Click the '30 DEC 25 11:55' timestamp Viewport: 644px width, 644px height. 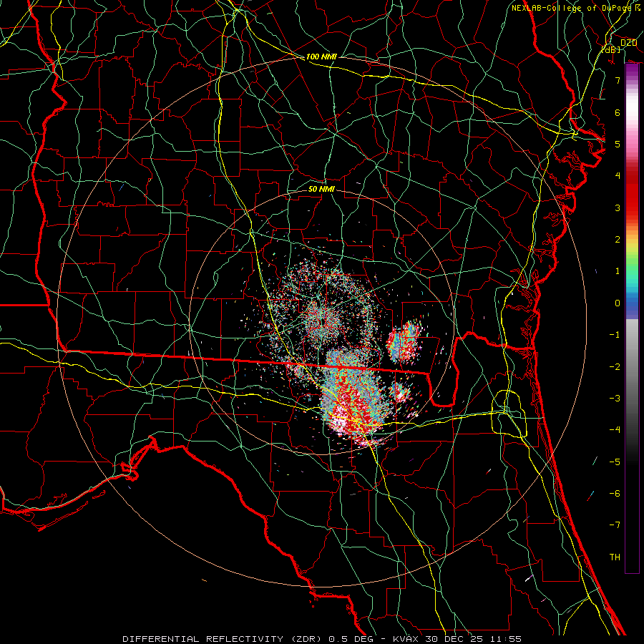coord(472,639)
